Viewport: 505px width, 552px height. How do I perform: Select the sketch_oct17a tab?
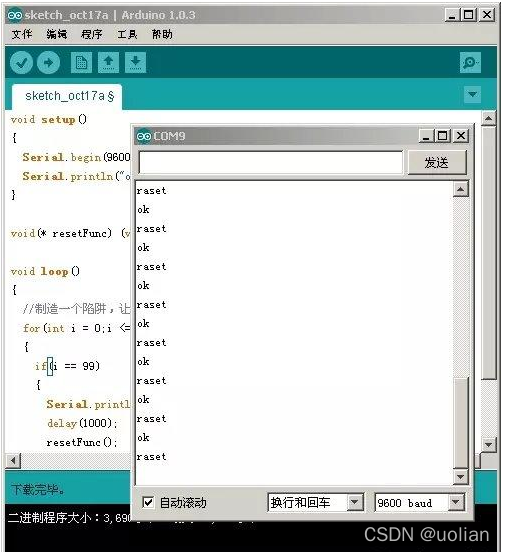pyautogui.click(x=67, y=96)
